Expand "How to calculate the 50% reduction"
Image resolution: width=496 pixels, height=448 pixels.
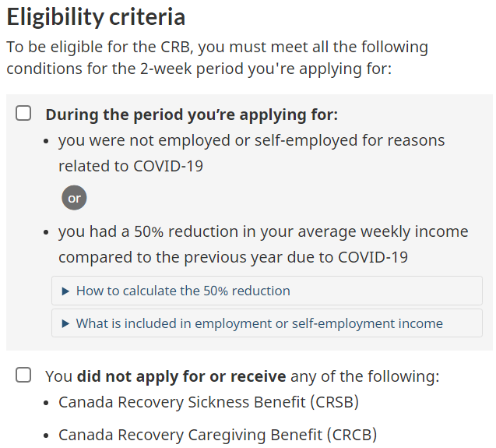pos(183,291)
